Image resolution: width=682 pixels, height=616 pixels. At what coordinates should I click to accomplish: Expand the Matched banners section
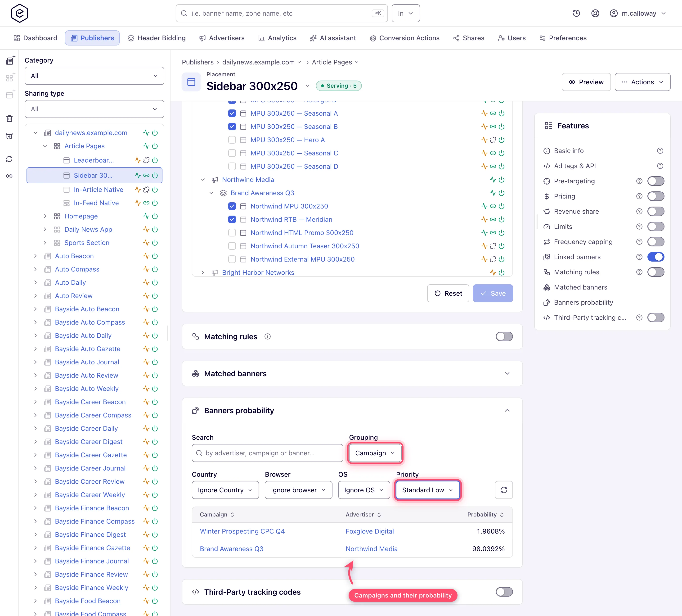coord(507,373)
